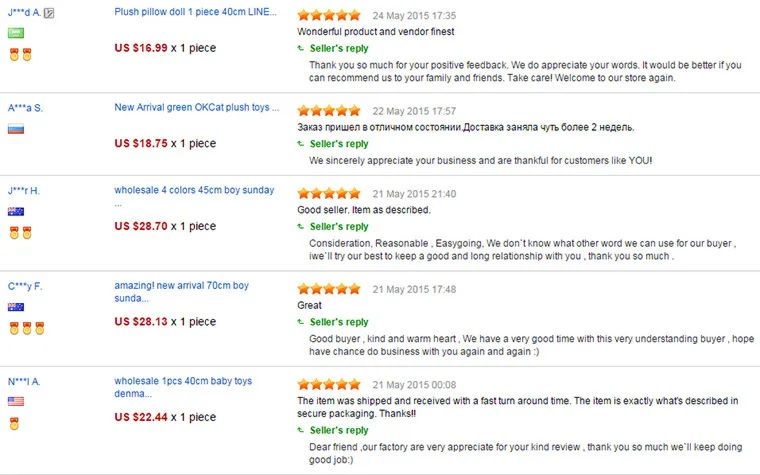The height and width of the screenshot is (475, 760).
Task: Click Seller's reply under 'Good seller. Item as described.'
Action: coord(339,227)
